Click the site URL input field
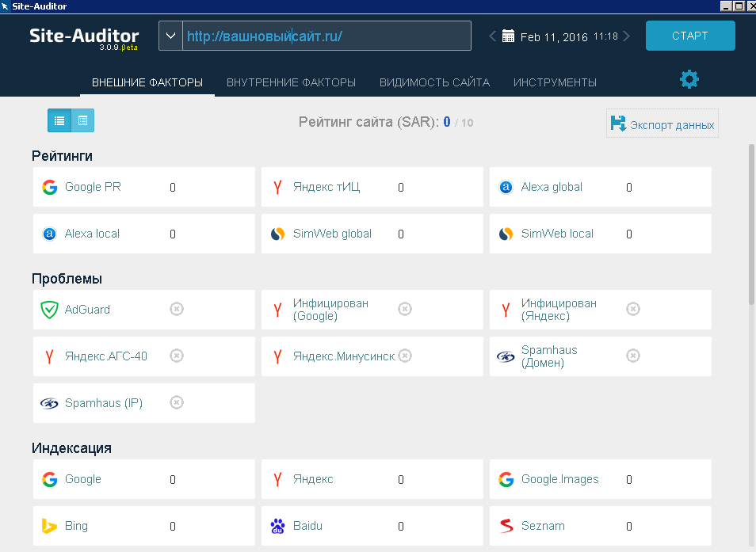The height and width of the screenshot is (552, 756). (x=326, y=36)
